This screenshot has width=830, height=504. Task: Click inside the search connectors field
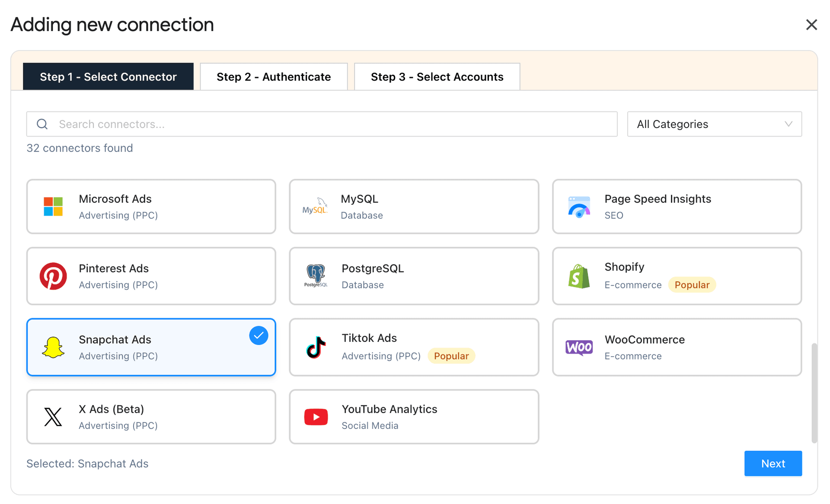[x=303, y=124]
